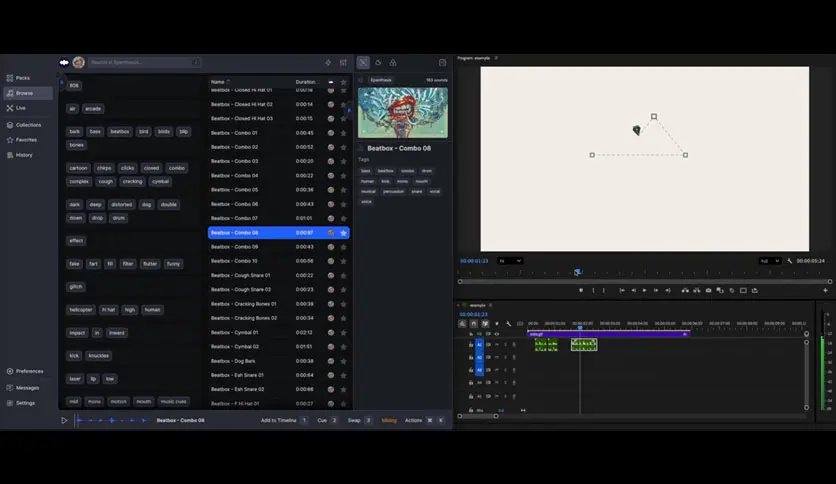The width and height of the screenshot is (836, 484).
Task: Open the filter sliders icon
Action: tap(343, 62)
